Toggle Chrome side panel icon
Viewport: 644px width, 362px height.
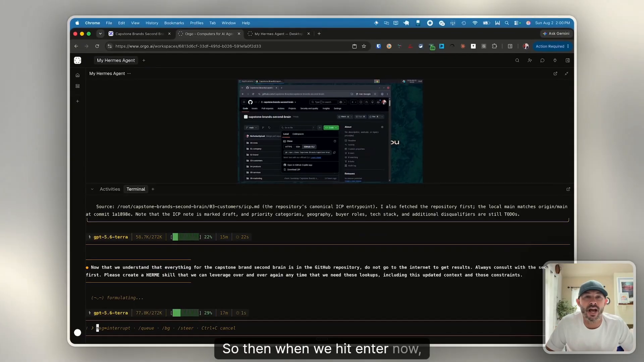click(x=510, y=46)
